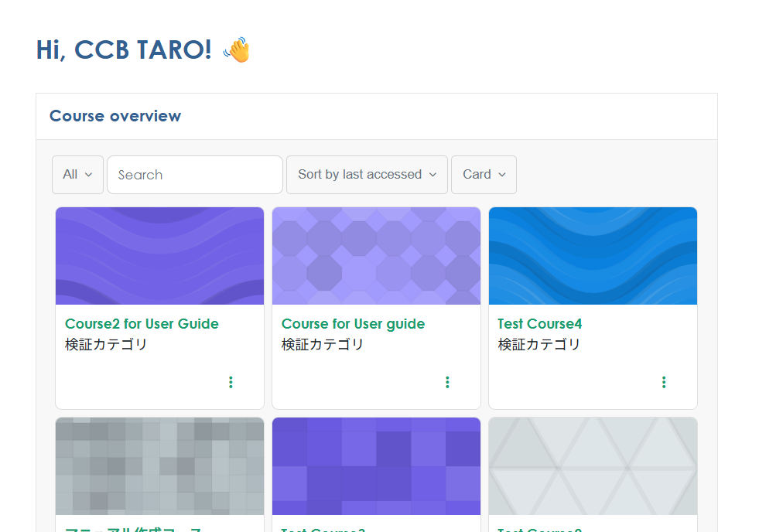Go to Test Course4 via title link
This screenshot has width=759, height=532.
(539, 324)
